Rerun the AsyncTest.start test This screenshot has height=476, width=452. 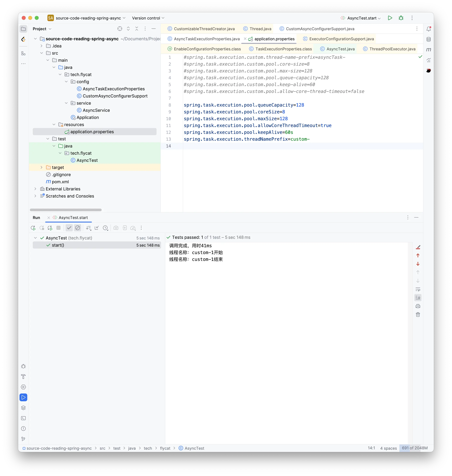[33, 228]
